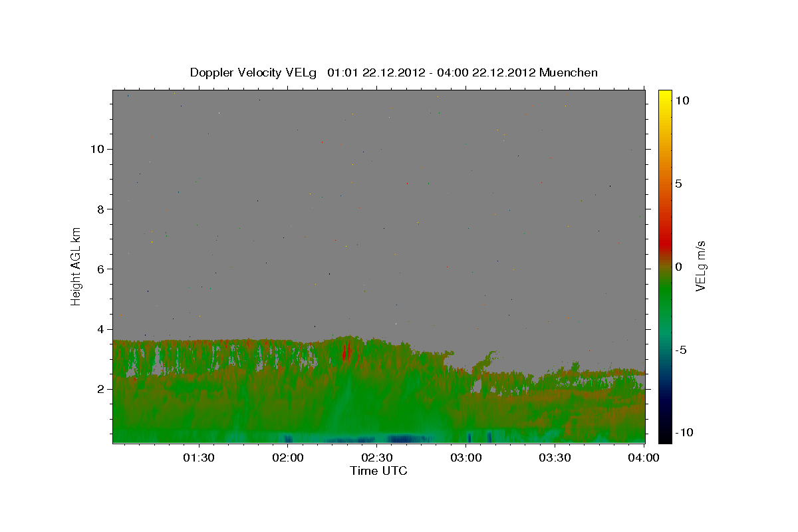Click the height axis label 8
Screen dimensions: 798x532
pyautogui.click(x=100, y=209)
